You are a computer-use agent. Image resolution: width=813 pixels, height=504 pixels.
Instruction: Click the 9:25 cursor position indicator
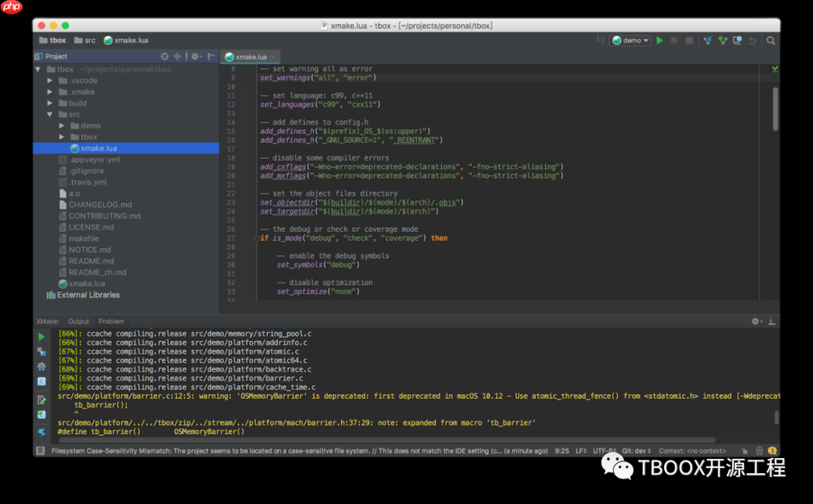point(562,451)
